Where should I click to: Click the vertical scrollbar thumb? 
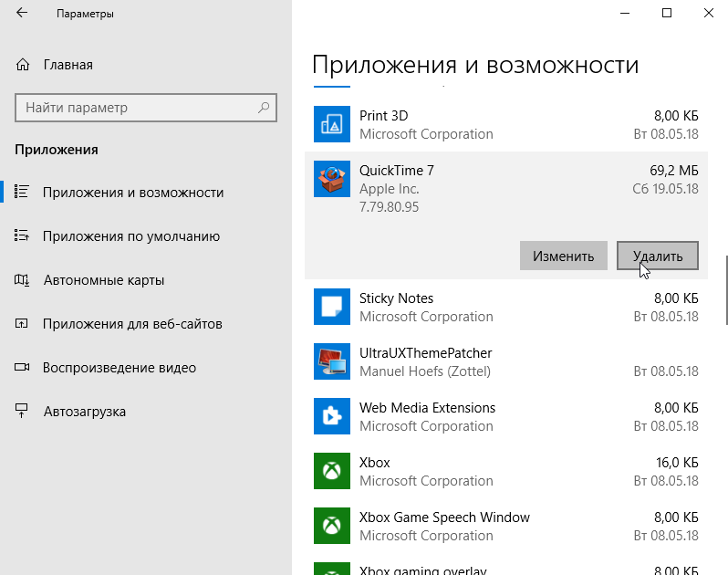[726, 290]
